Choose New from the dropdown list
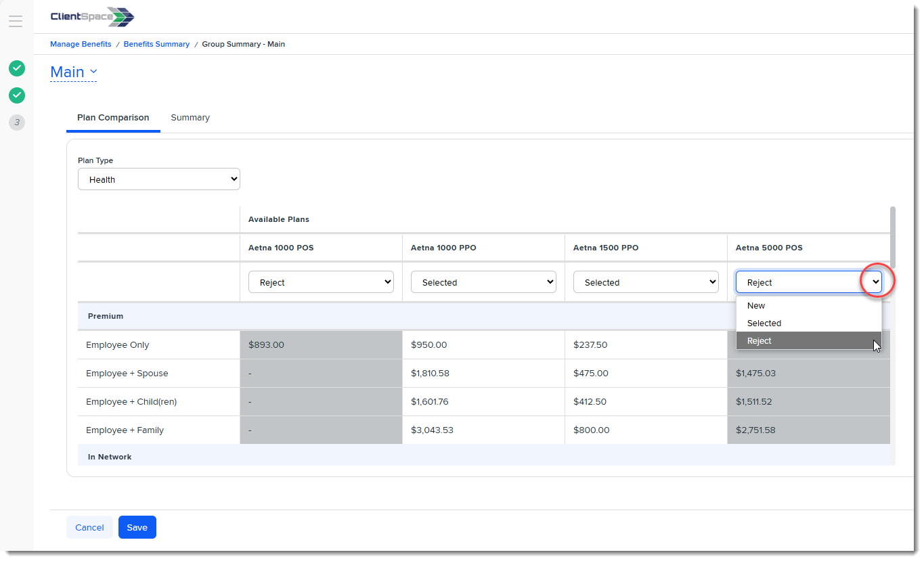The height and width of the screenshot is (561, 924). [x=809, y=306]
